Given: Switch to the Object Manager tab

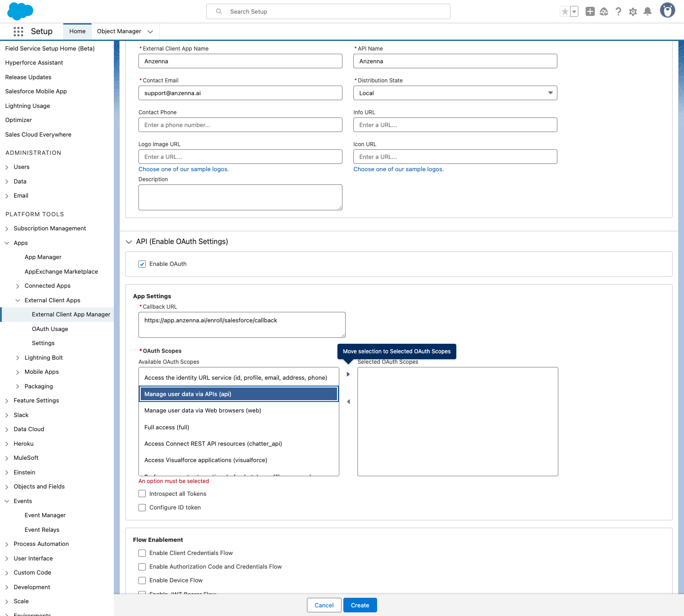Looking at the screenshot, I should coord(119,31).
